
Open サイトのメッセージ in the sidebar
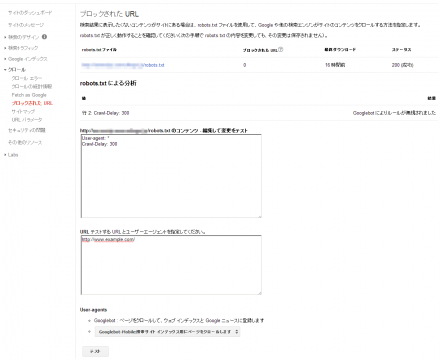pyautogui.click(x=26, y=25)
